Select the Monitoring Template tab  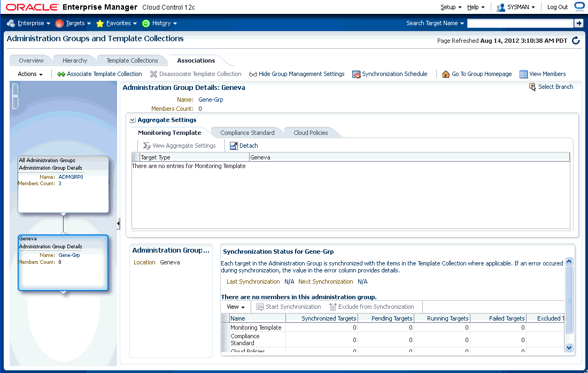(x=169, y=133)
